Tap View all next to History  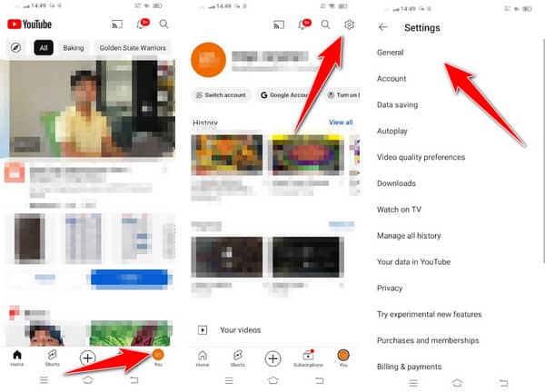tap(341, 122)
